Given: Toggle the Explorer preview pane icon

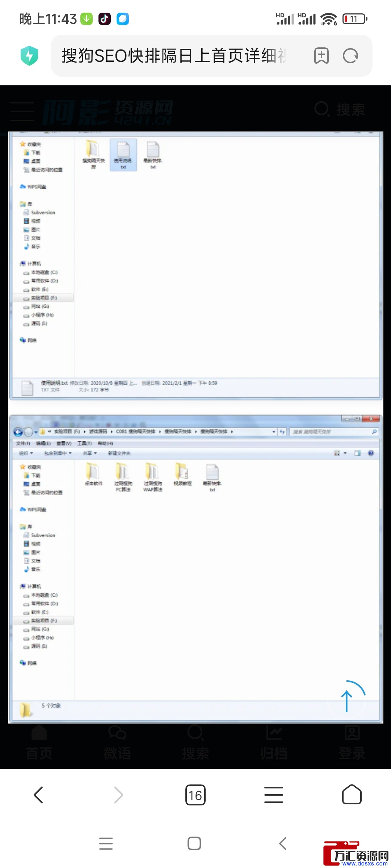Looking at the screenshot, I should [357, 453].
